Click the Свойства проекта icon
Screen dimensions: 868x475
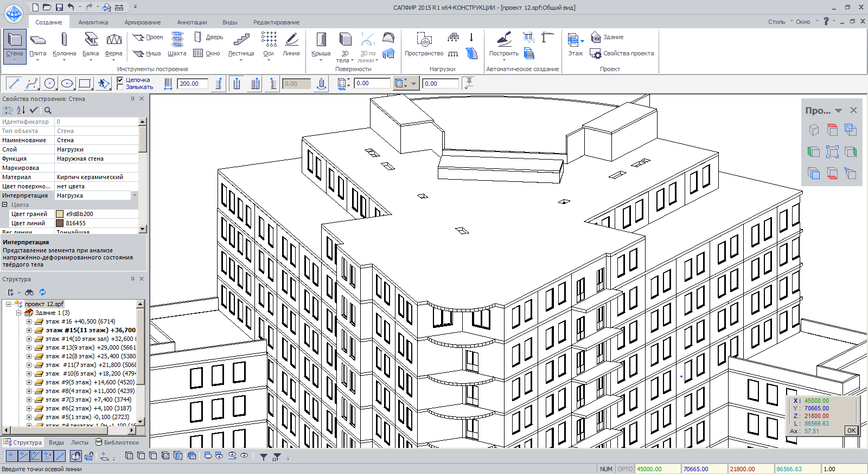coord(596,54)
